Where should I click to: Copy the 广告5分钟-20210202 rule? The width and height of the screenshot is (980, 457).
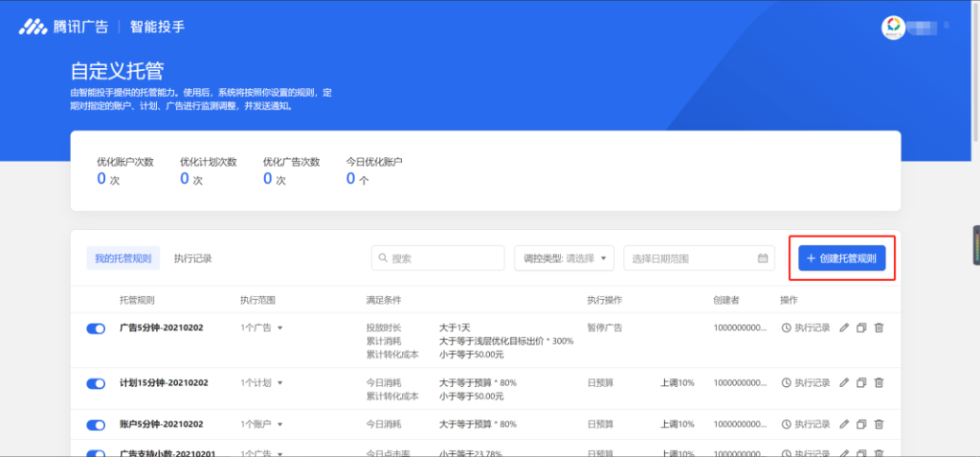coord(861,328)
